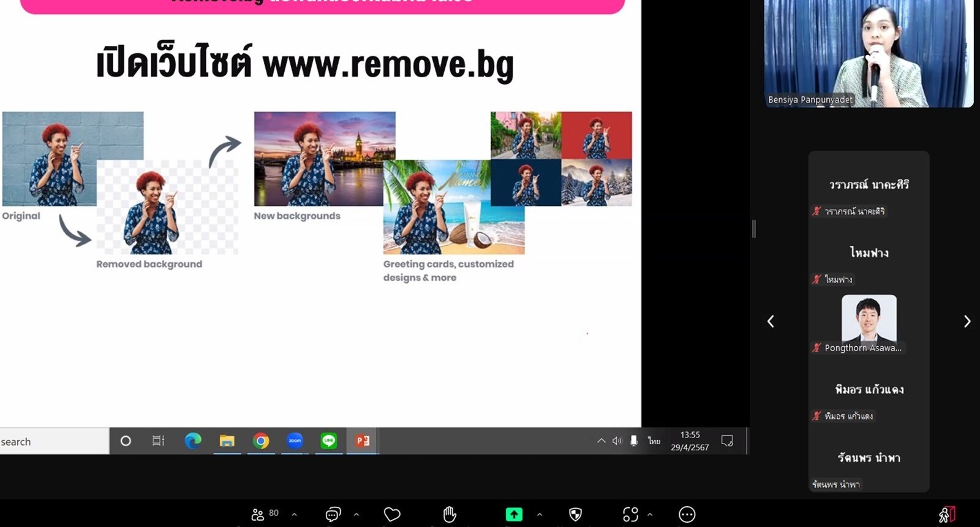Switch the ไทย input language indicator

[x=654, y=441]
